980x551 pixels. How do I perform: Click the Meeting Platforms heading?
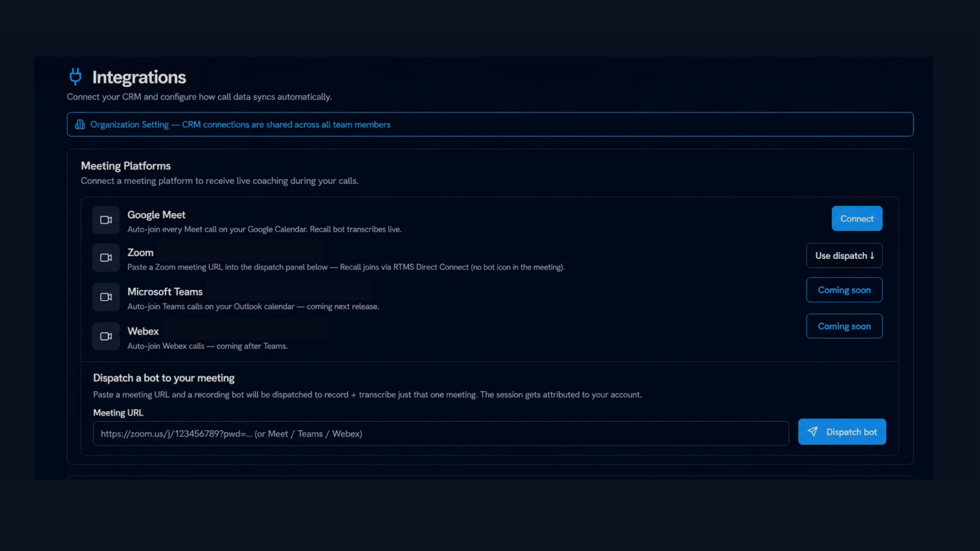point(126,166)
